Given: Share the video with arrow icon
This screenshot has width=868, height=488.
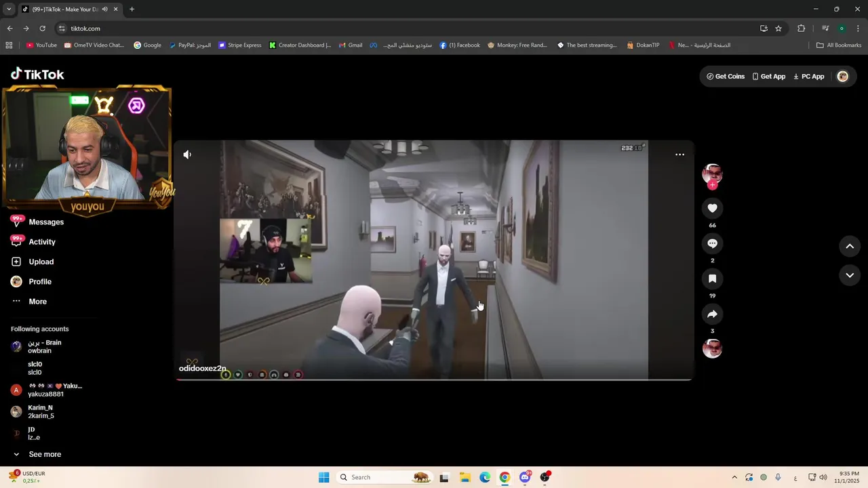Looking at the screenshot, I should [x=712, y=314].
